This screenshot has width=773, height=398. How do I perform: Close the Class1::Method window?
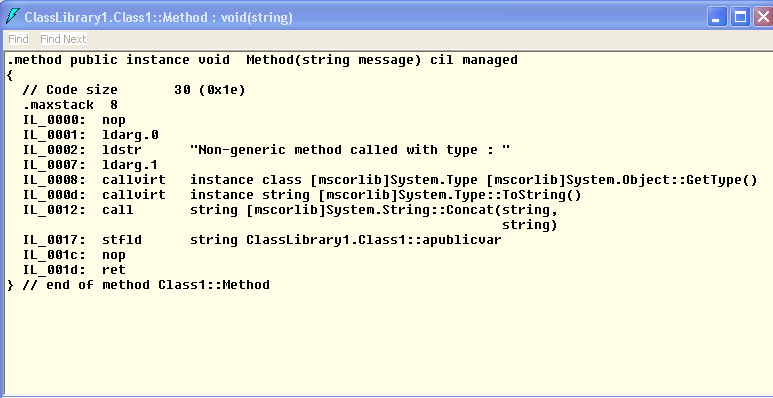pyautogui.click(x=764, y=18)
